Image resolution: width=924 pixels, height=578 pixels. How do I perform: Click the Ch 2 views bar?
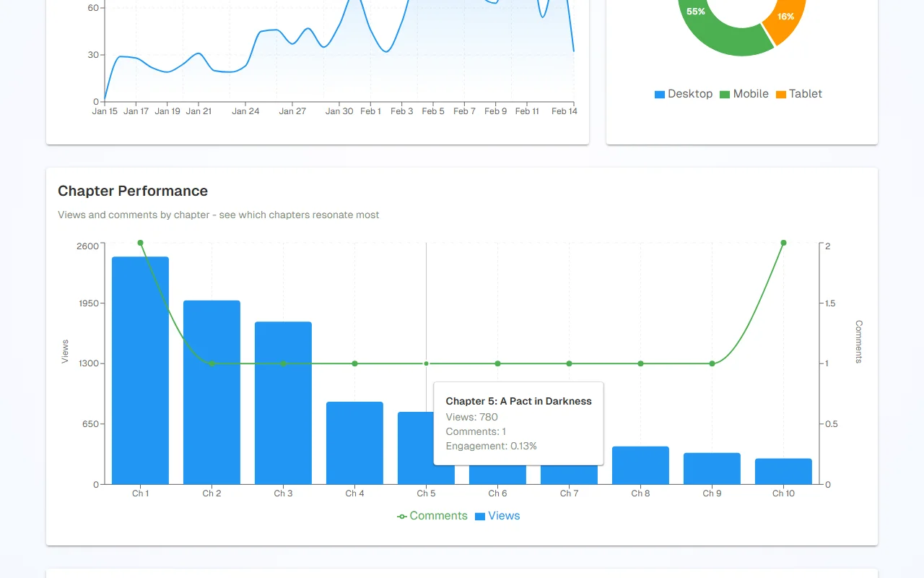212,392
